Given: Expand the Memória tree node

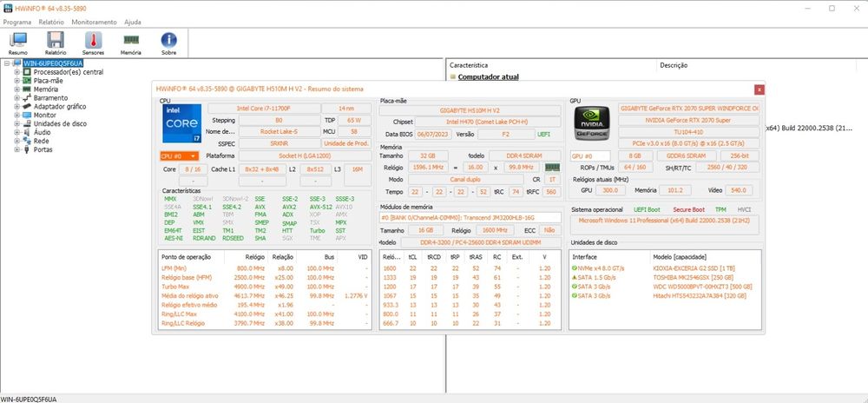Looking at the screenshot, I should [x=16, y=89].
